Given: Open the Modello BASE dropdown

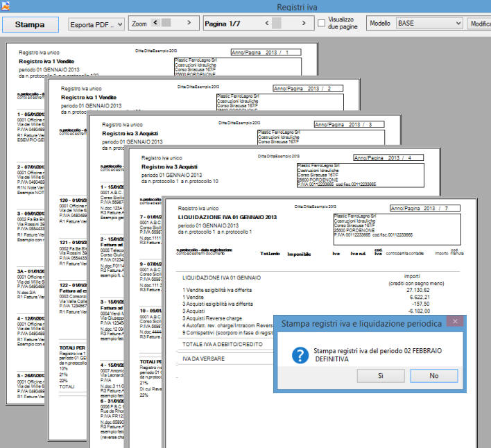Looking at the screenshot, I should [x=429, y=23].
